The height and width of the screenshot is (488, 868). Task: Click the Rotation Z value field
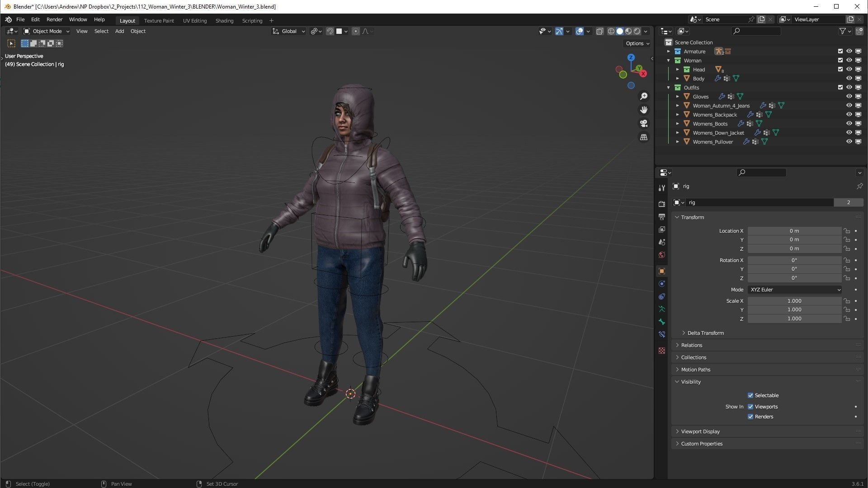pos(794,278)
